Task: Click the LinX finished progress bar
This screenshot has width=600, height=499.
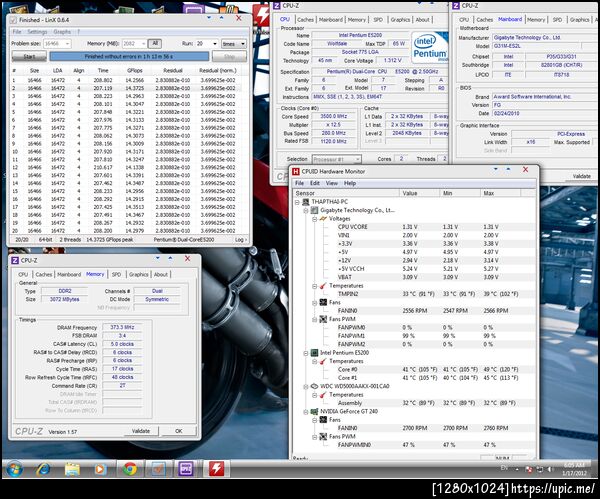Action: pos(128,56)
